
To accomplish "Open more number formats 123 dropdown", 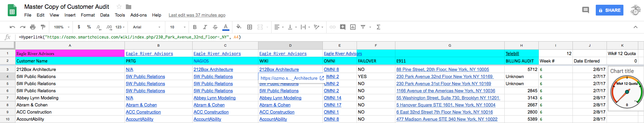I will (120, 27).
